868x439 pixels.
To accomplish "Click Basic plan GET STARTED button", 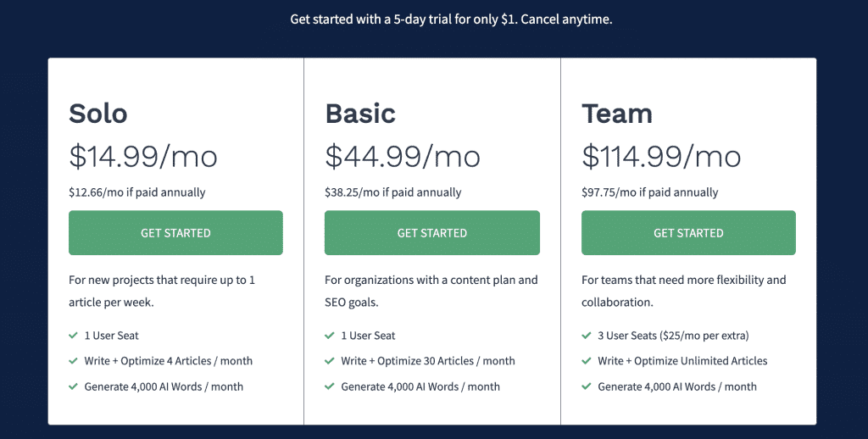I will [431, 232].
